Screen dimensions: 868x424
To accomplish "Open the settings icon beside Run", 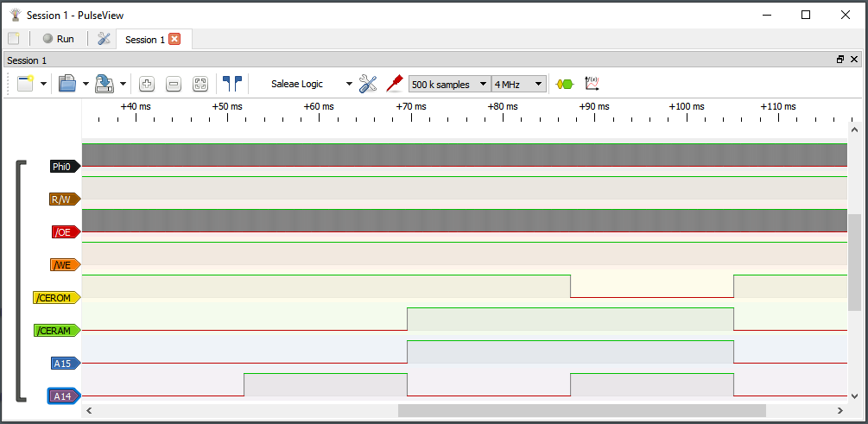I will [x=104, y=39].
